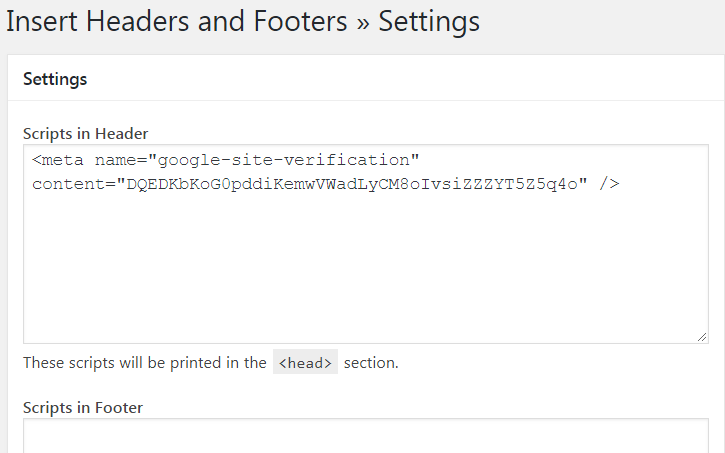
Task: Click the word "Footers" in the page title
Action: [x=298, y=21]
